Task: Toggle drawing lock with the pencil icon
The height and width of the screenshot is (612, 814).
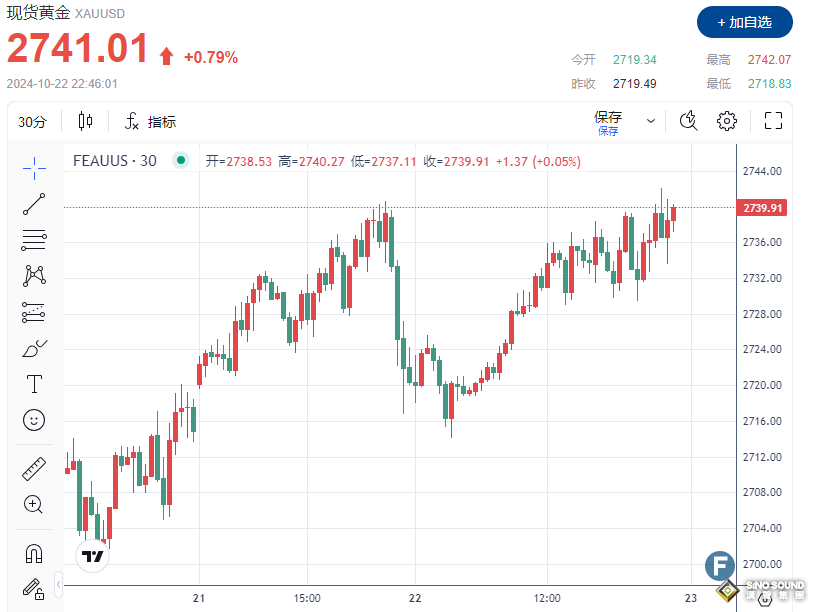Action: [34, 589]
